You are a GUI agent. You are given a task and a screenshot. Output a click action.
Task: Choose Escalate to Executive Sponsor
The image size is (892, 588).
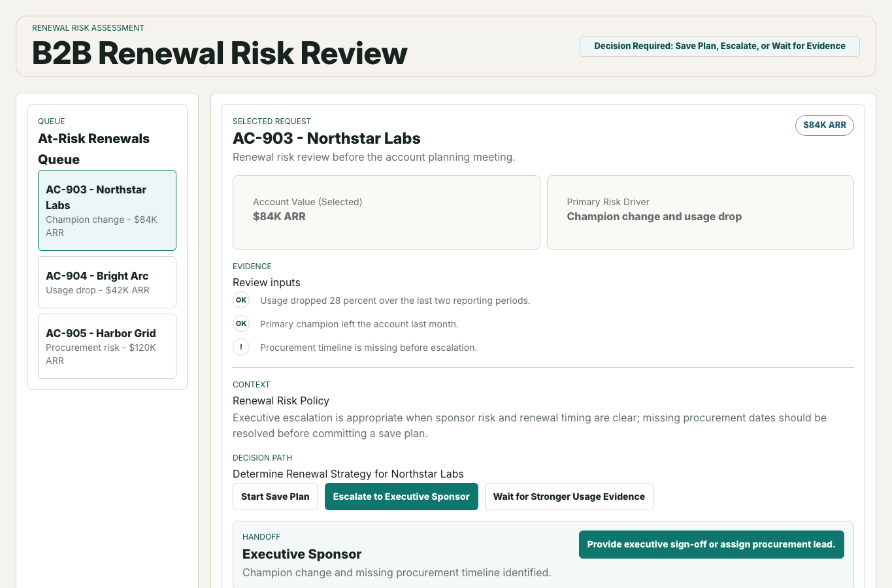[x=401, y=497]
